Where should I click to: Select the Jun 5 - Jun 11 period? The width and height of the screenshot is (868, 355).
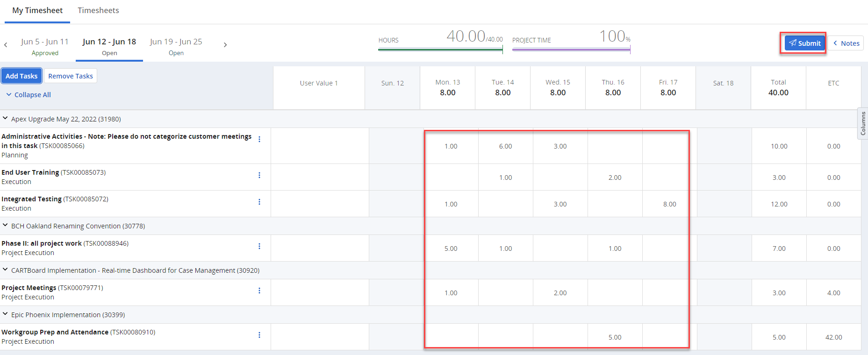tap(45, 46)
